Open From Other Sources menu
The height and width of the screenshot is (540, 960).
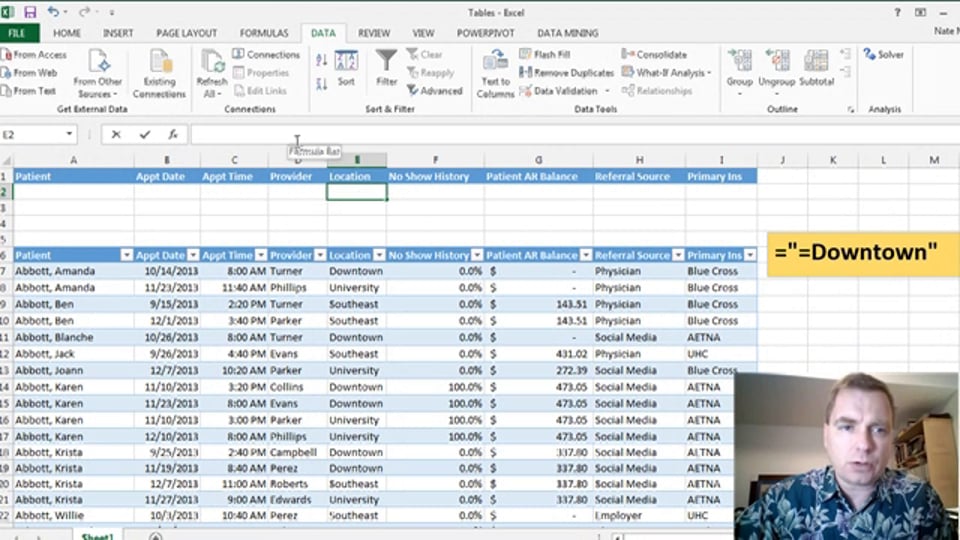(98, 73)
